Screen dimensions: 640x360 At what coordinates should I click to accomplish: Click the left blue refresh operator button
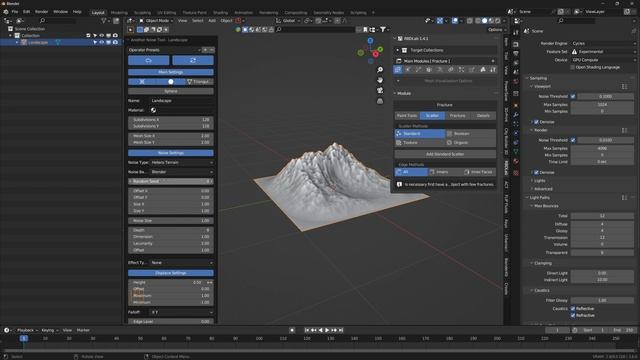149,60
